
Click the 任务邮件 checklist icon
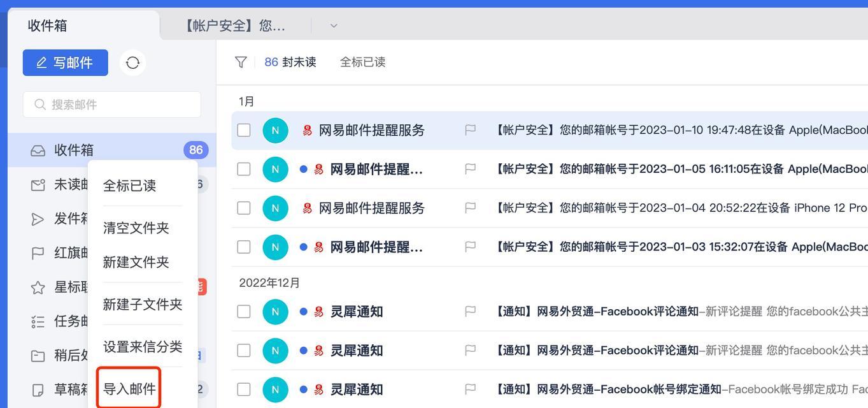point(38,321)
